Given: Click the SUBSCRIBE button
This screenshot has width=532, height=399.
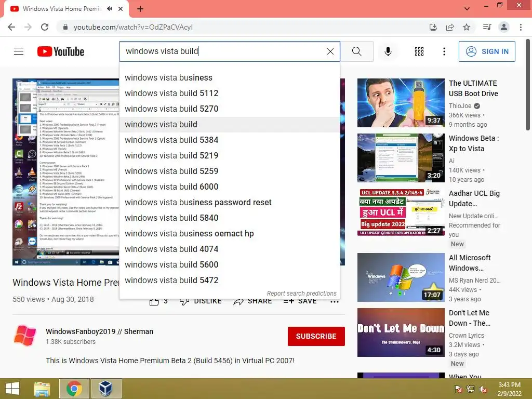Looking at the screenshot, I should point(316,336).
